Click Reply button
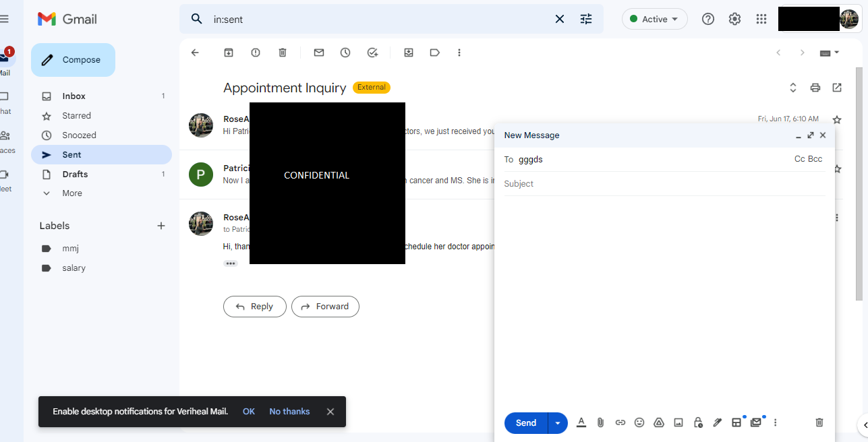Viewport: 868px width, 442px height. pyautogui.click(x=255, y=307)
